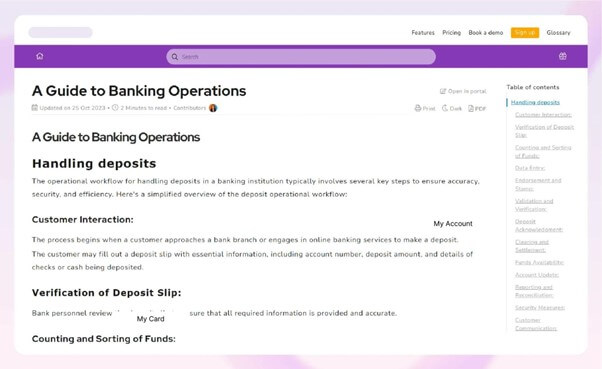
Task: Click the Counting and Sorting of Funds: article heading
Action: point(104,339)
